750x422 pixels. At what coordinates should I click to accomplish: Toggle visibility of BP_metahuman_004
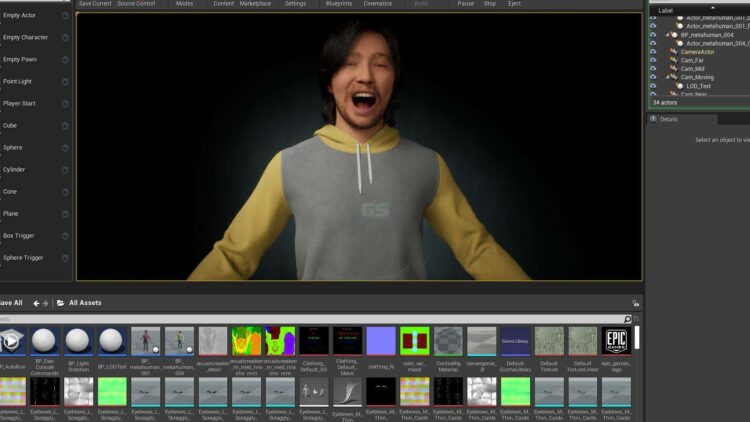tap(653, 35)
